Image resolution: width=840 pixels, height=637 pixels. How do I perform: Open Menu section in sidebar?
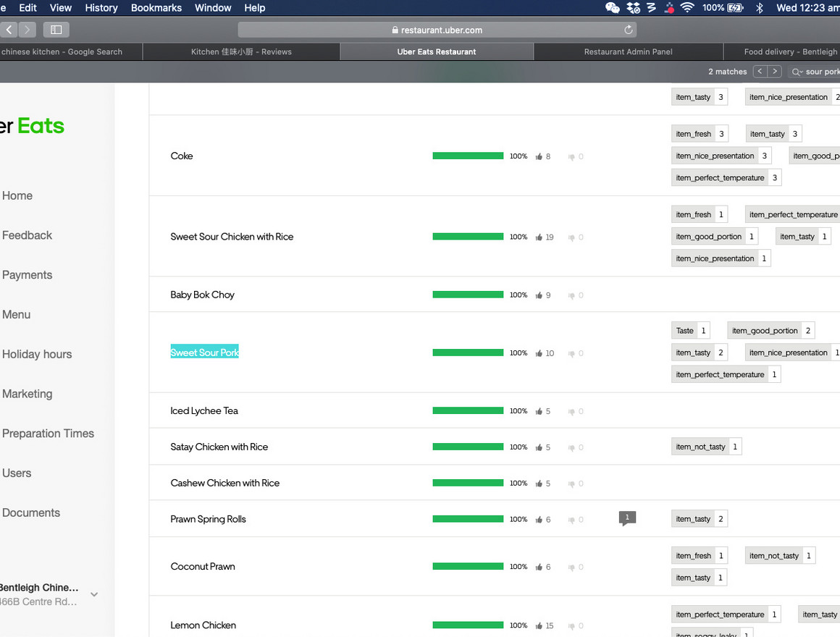tap(16, 314)
